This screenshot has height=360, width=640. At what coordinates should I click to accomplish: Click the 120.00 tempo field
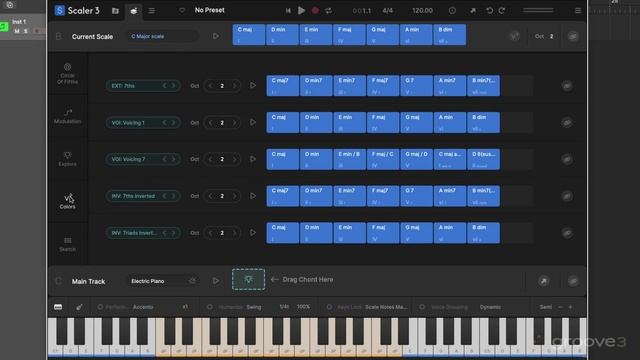(422, 11)
